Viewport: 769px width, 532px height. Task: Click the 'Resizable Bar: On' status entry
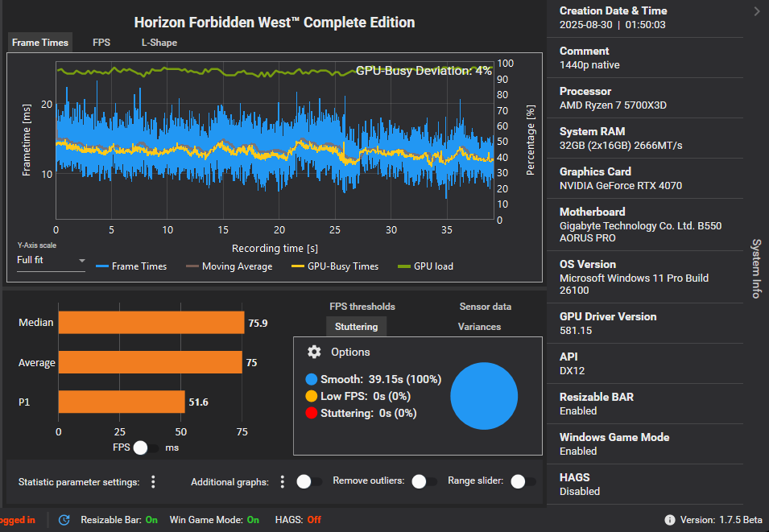click(x=119, y=520)
